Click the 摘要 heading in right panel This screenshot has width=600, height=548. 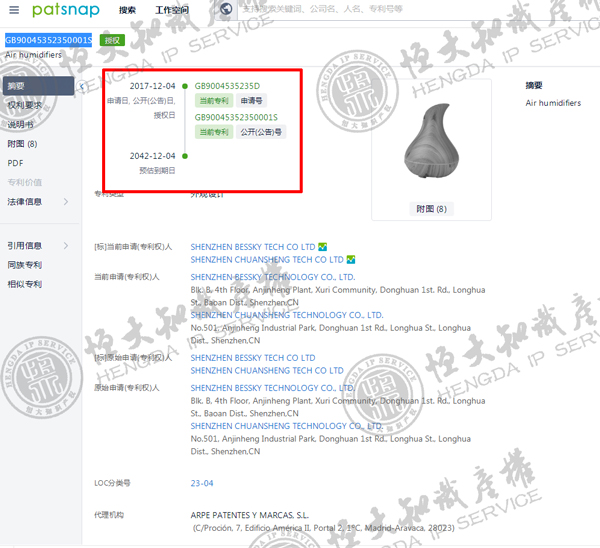pos(534,86)
